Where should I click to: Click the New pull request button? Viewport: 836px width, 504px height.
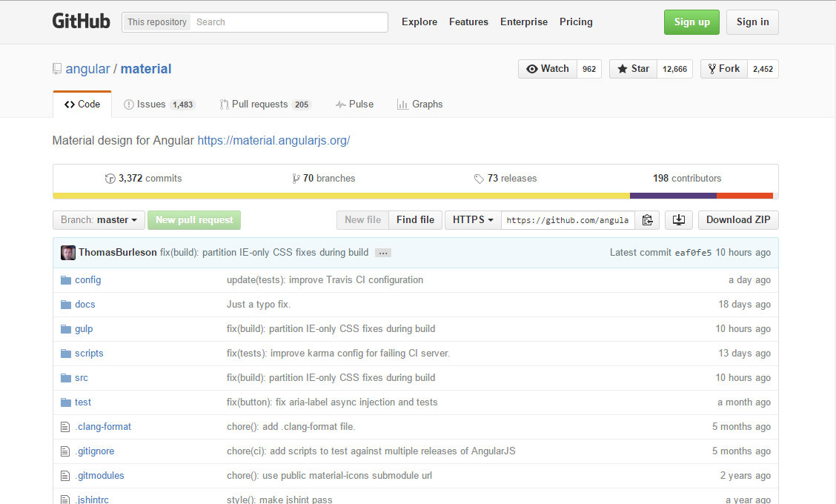[x=194, y=219]
